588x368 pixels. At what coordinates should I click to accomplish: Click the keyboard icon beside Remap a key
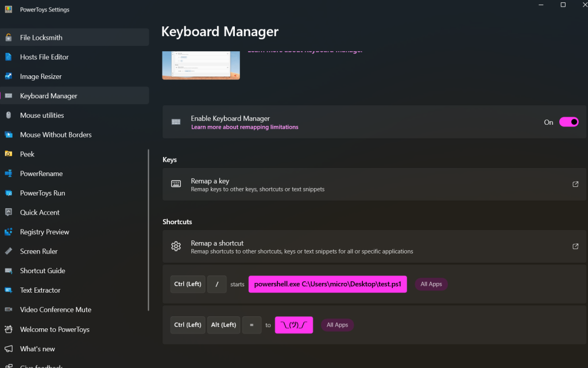coord(176,183)
